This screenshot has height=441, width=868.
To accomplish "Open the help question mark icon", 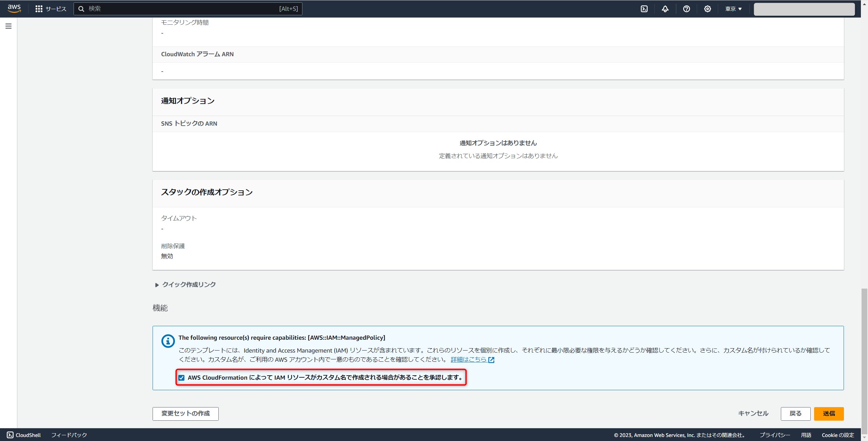I will click(686, 9).
